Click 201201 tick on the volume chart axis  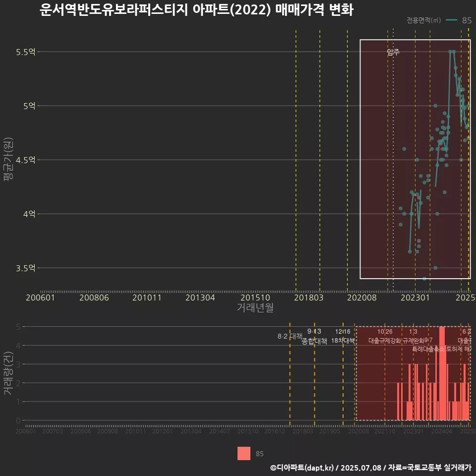pos(163,431)
